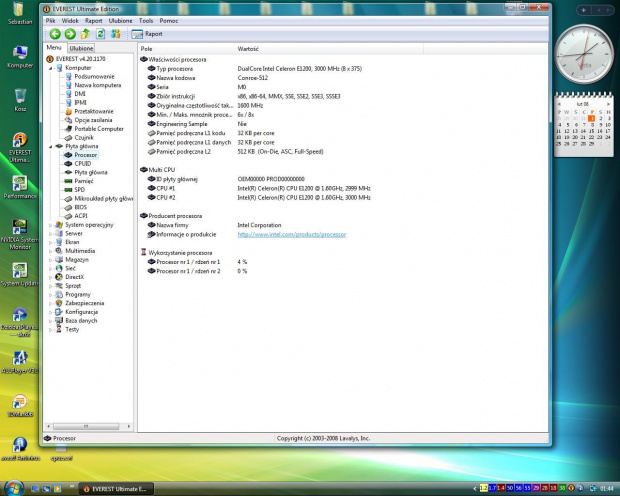Click the analog clock sidebar gadget
The width and height of the screenshot is (620, 496).
point(584,54)
